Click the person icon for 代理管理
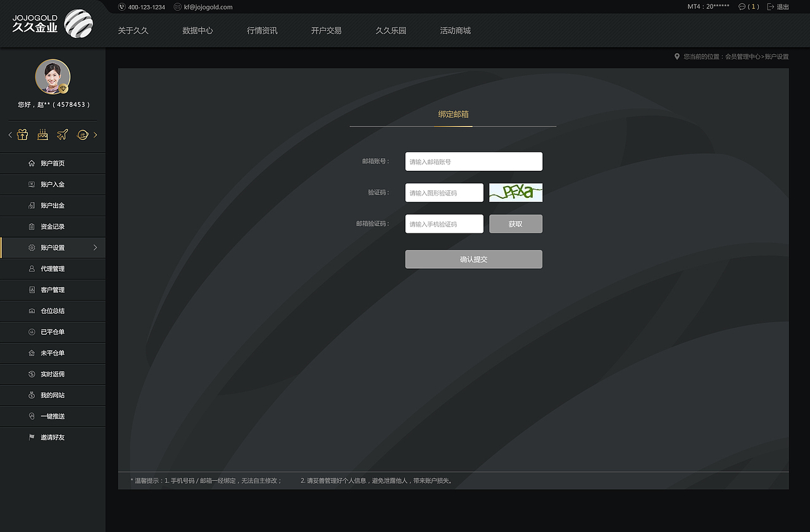The height and width of the screenshot is (532, 810). coord(32,269)
